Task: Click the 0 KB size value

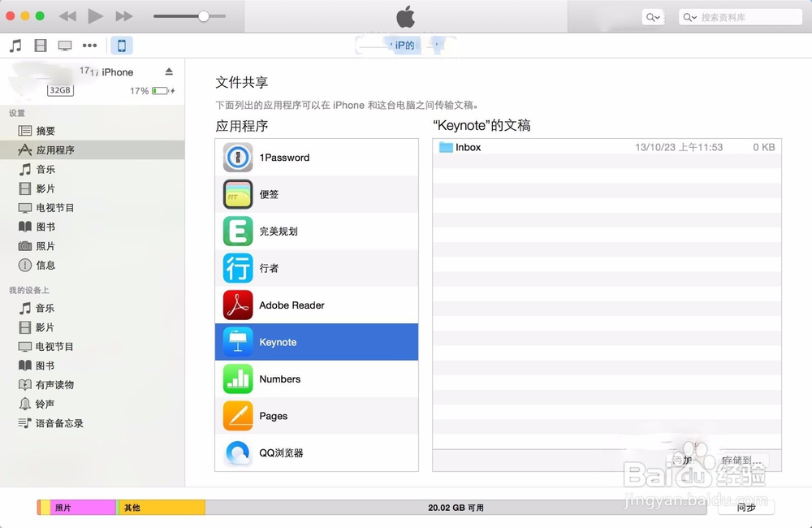Action: [764, 147]
